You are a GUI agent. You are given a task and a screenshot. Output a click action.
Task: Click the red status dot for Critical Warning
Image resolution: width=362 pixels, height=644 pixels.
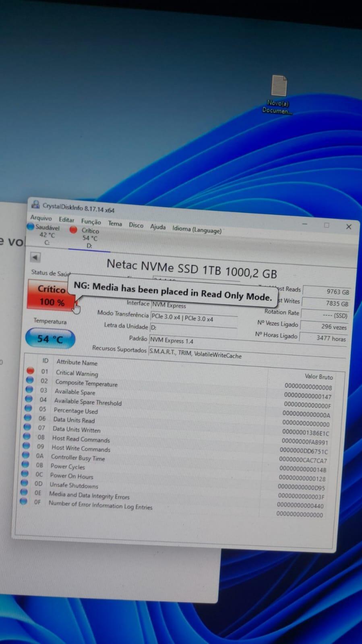point(30,370)
